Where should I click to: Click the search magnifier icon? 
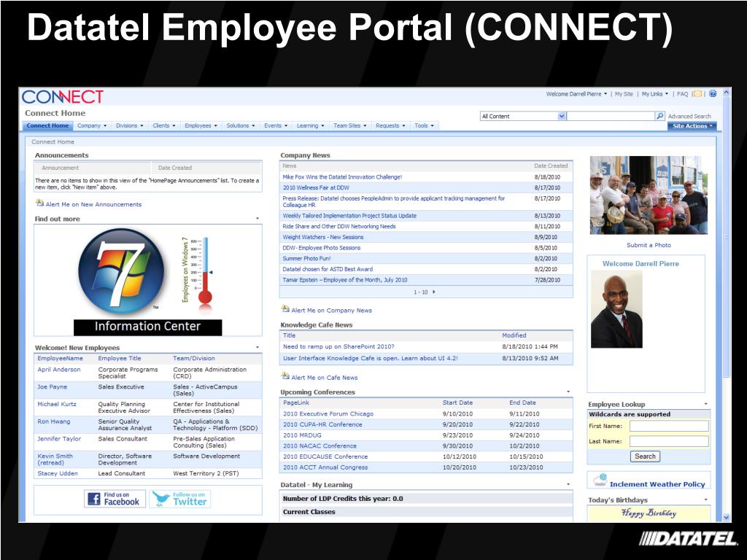(659, 116)
